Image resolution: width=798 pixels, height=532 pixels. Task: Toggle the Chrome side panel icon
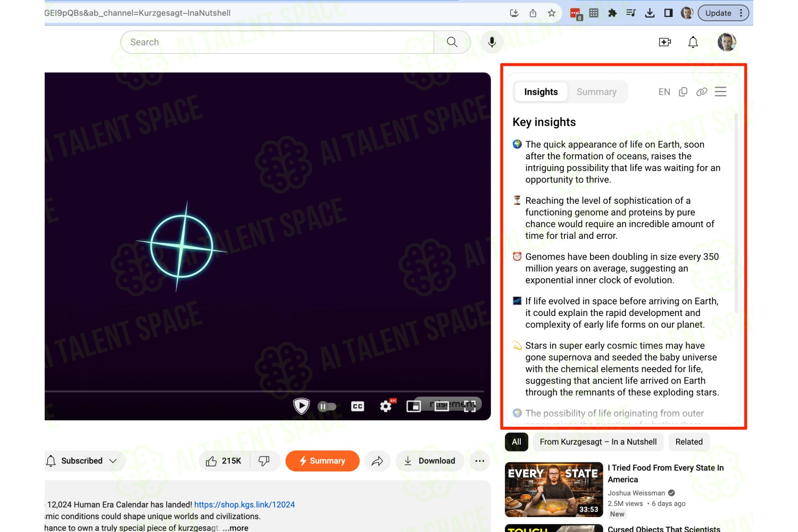668,13
